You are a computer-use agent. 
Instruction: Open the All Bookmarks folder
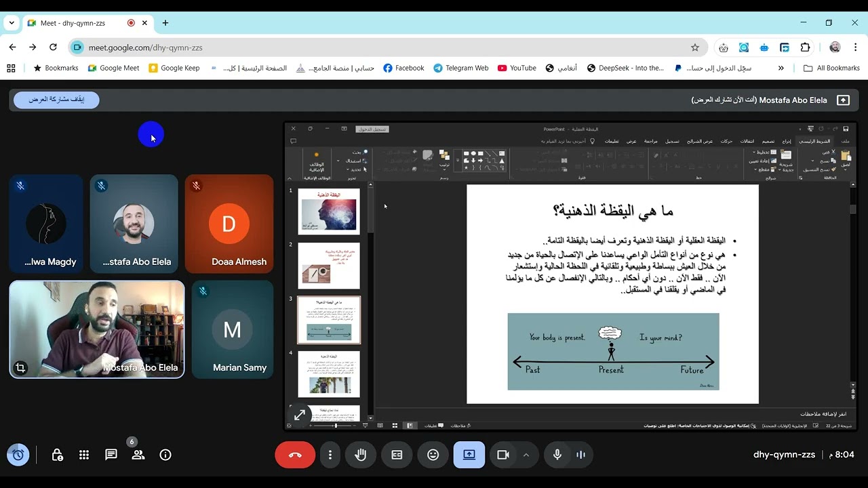coord(831,68)
